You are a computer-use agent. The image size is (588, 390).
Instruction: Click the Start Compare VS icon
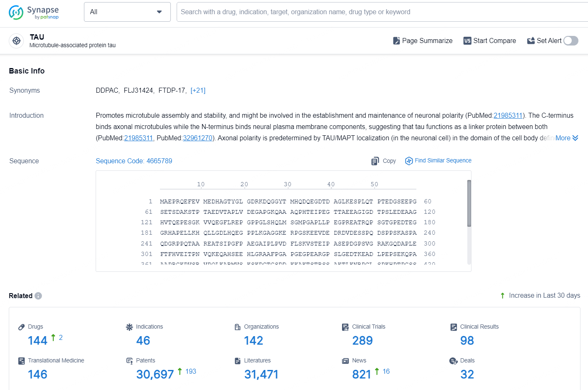[x=467, y=41]
